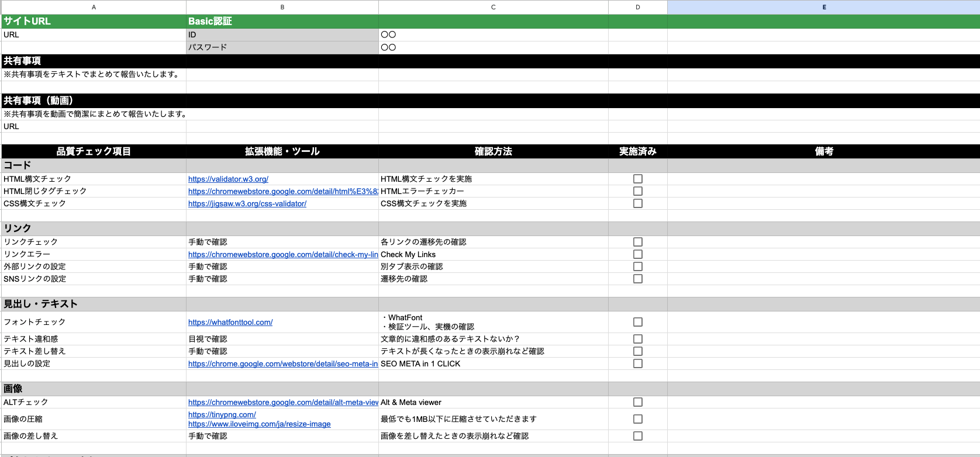Select the テキストが長くなったとき cell
The height and width of the screenshot is (457, 980).
coord(494,351)
